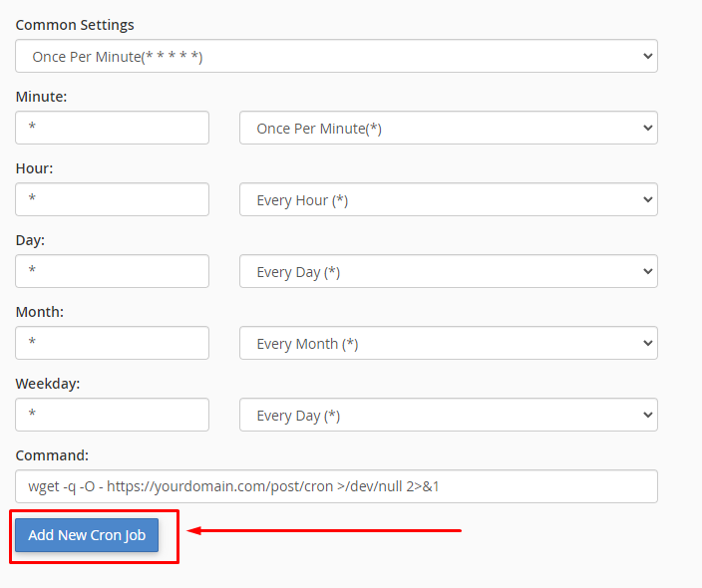Select the Day text input box

pyautogui.click(x=113, y=272)
